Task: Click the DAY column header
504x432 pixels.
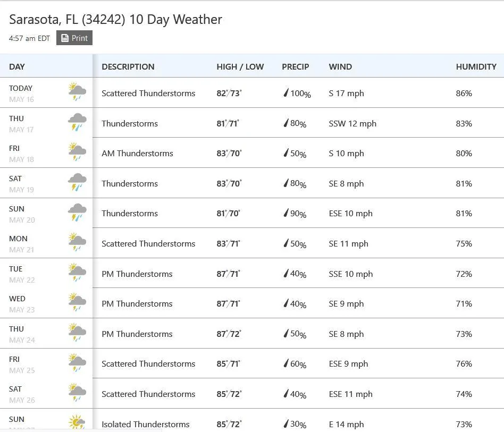Action: pyautogui.click(x=17, y=67)
